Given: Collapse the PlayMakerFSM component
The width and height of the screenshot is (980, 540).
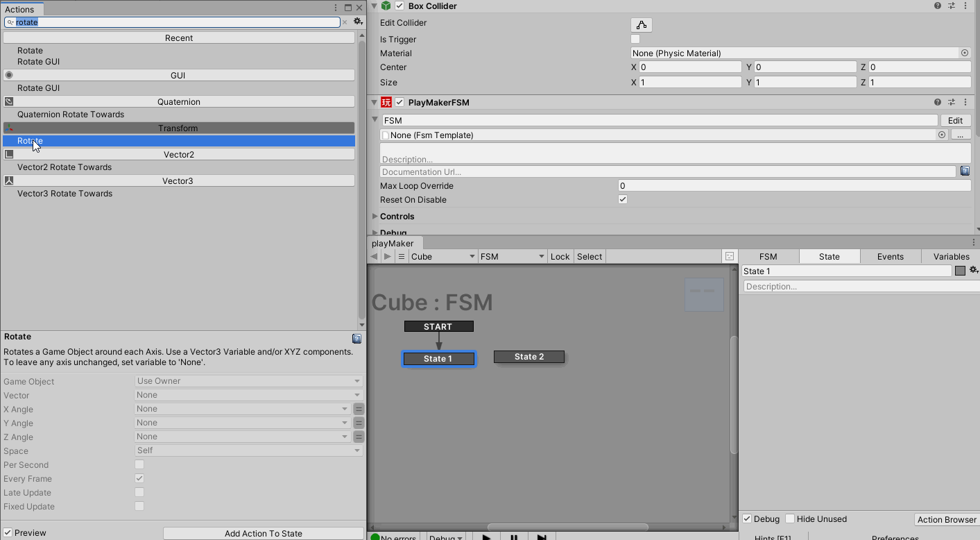Looking at the screenshot, I should (x=375, y=102).
